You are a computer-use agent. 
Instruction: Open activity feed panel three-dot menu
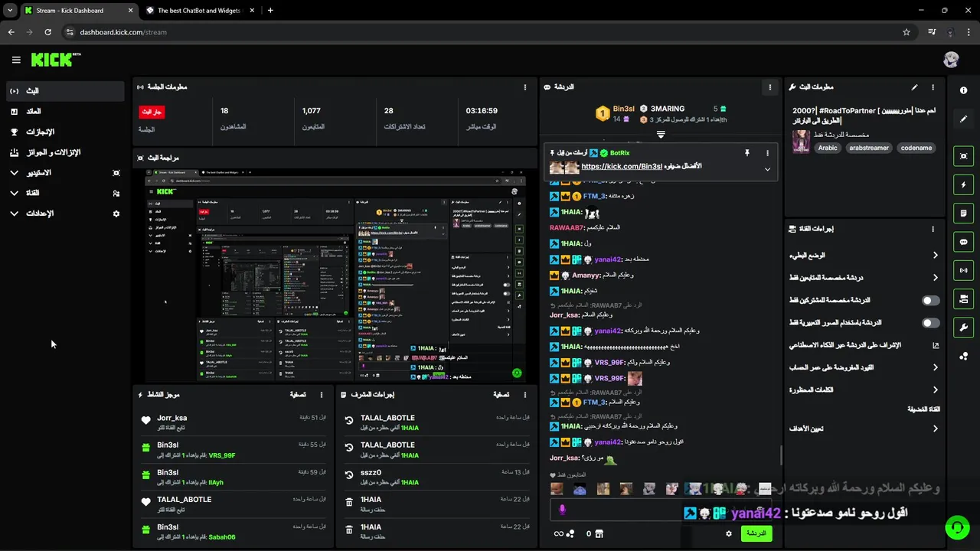[x=322, y=395]
